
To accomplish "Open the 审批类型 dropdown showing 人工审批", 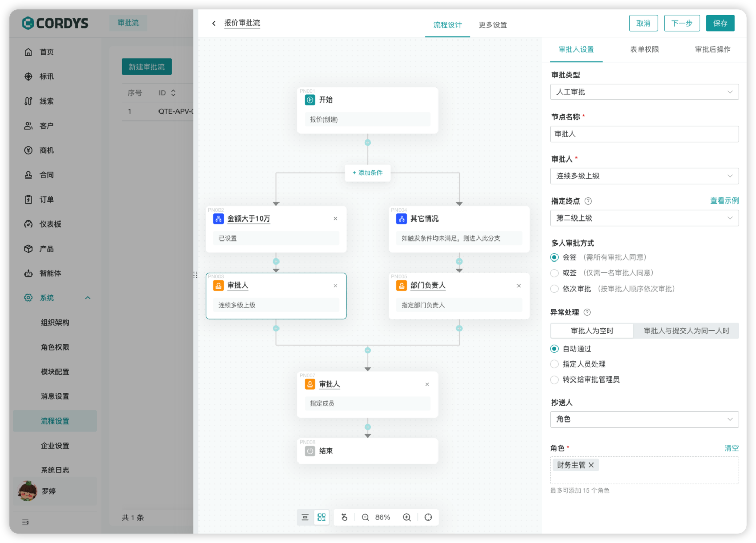I will (x=645, y=92).
